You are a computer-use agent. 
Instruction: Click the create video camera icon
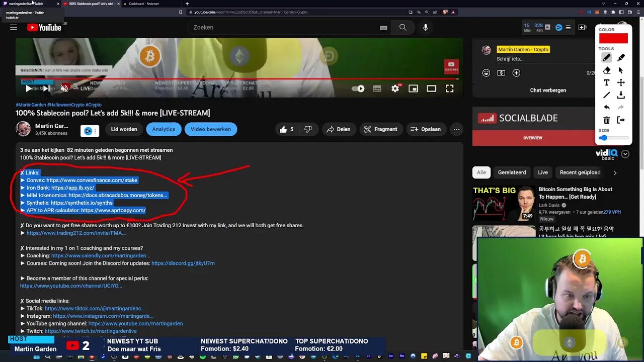582,27
